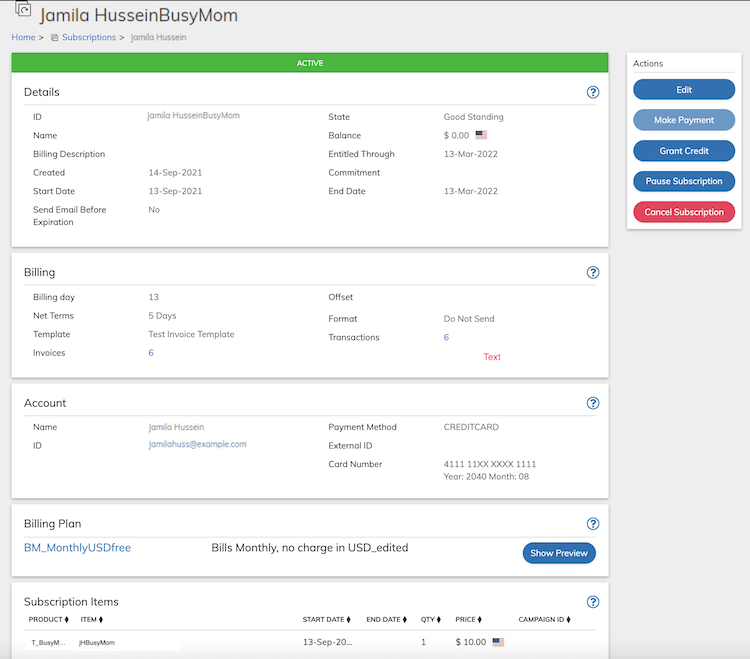Click the Test Invoice Template value

click(191, 334)
